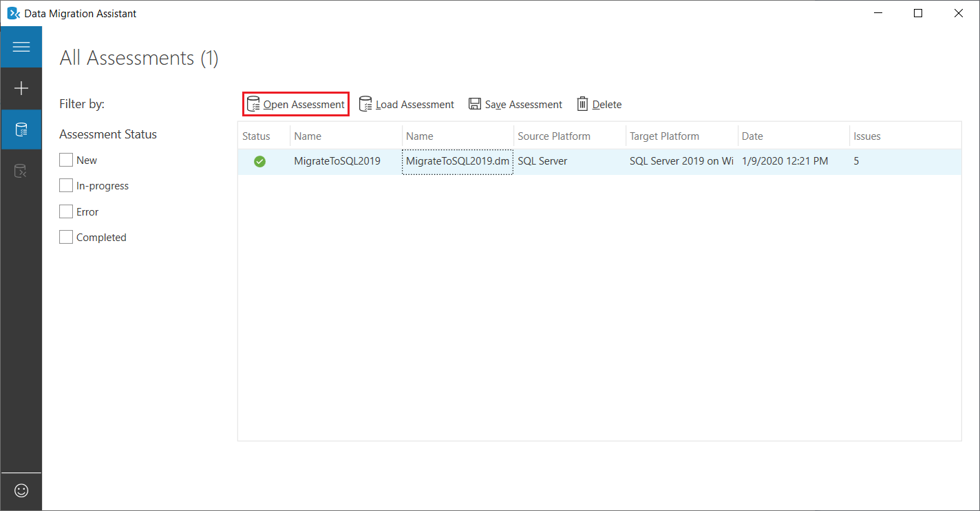Screen dimensions: 980x511
Task: Sort assessments by the Date column header
Action: [x=793, y=136]
